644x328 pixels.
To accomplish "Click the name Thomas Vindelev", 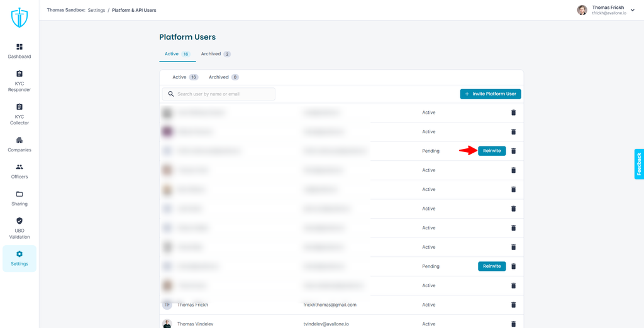I will [196, 324].
